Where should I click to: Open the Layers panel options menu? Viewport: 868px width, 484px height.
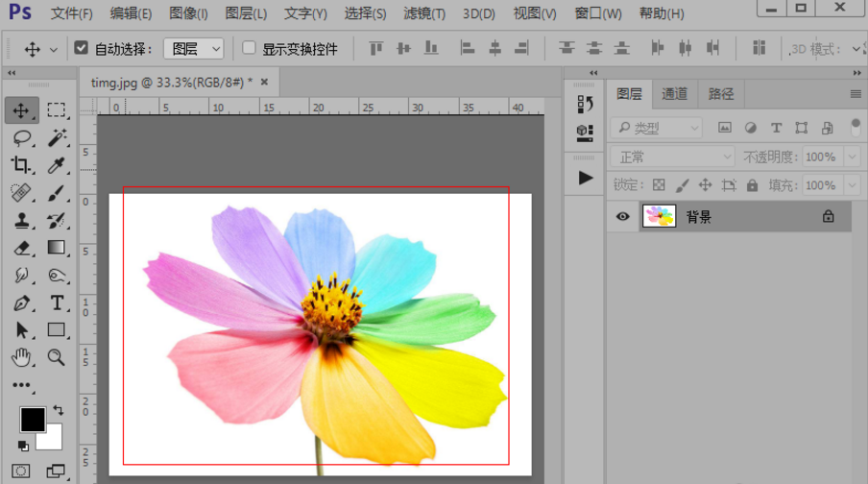856,94
